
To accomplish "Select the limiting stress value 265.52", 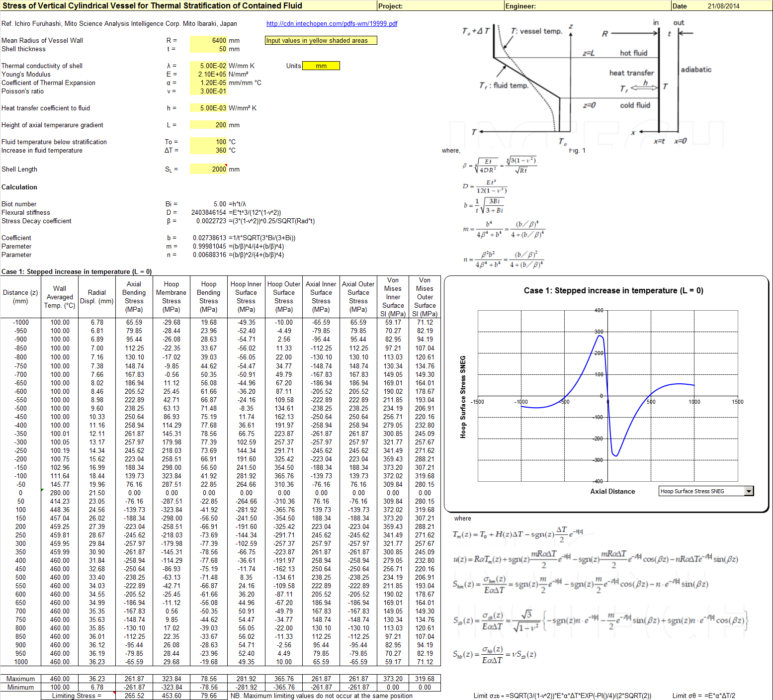I will pos(134,696).
